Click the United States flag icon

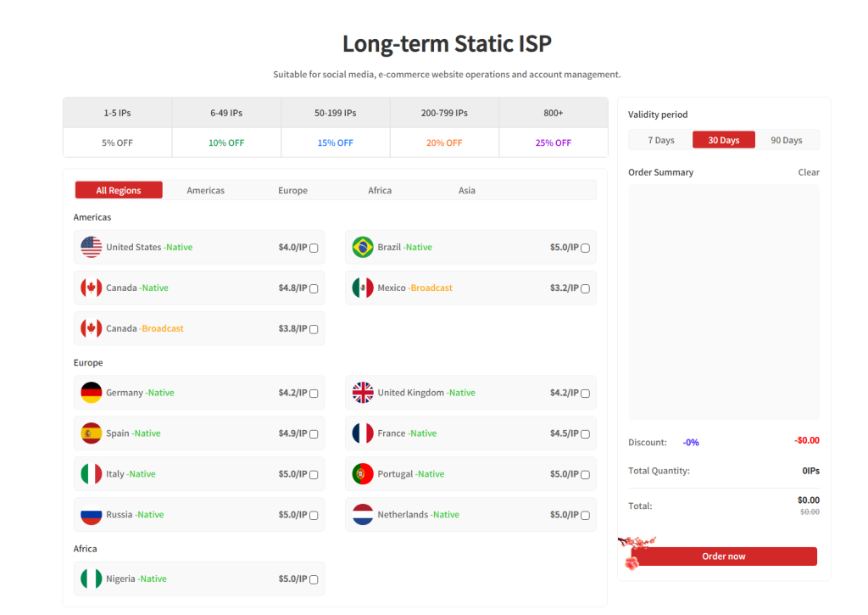[91, 248]
